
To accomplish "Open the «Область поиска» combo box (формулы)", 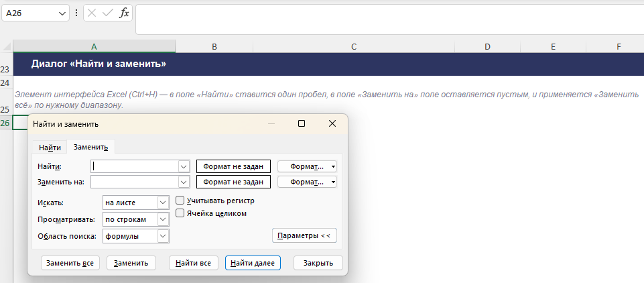I will coord(135,236).
